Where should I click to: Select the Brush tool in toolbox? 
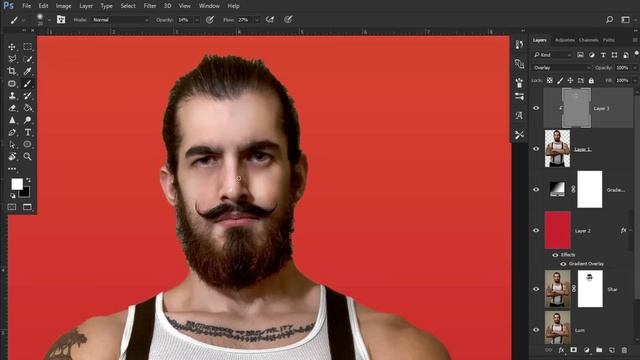click(27, 84)
